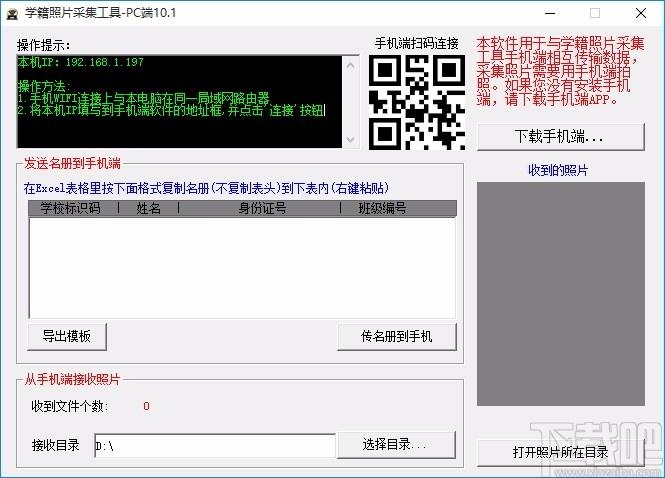This screenshot has height=478, width=665.
Task: Focus the 接收目录 path input field
Action: pos(213,444)
